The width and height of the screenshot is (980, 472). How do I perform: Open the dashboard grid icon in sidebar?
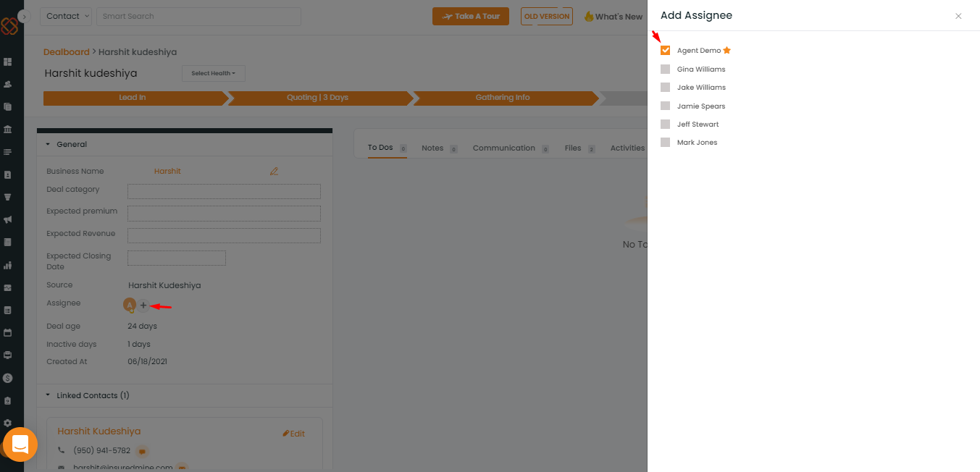click(8, 62)
